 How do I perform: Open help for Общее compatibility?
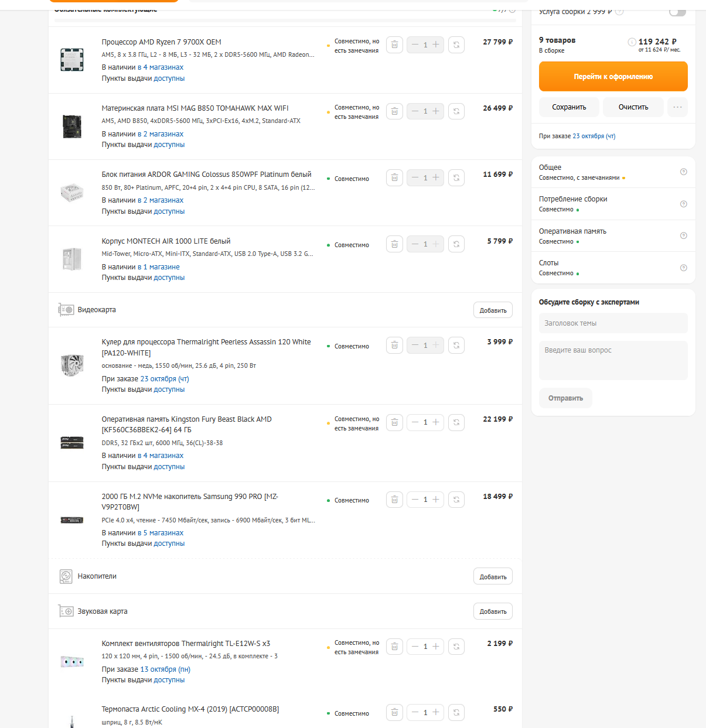click(683, 172)
